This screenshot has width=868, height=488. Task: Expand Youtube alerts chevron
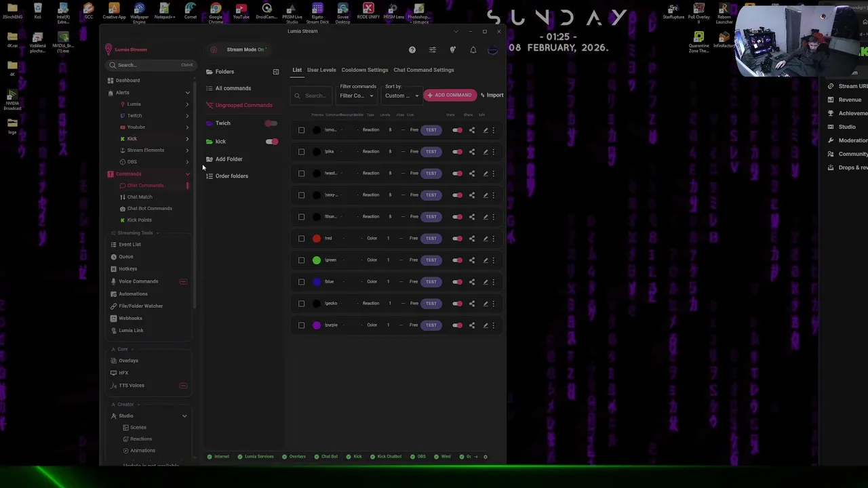pos(187,127)
